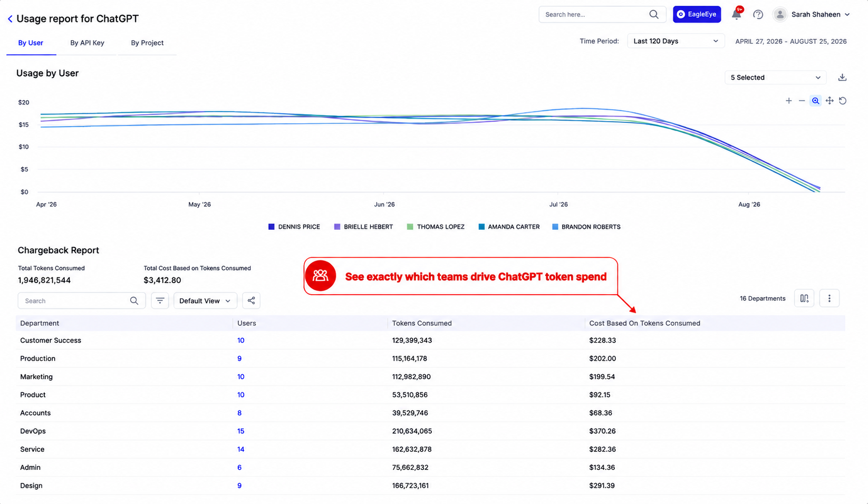Click the 210,634,065 tokens value

coord(412,431)
